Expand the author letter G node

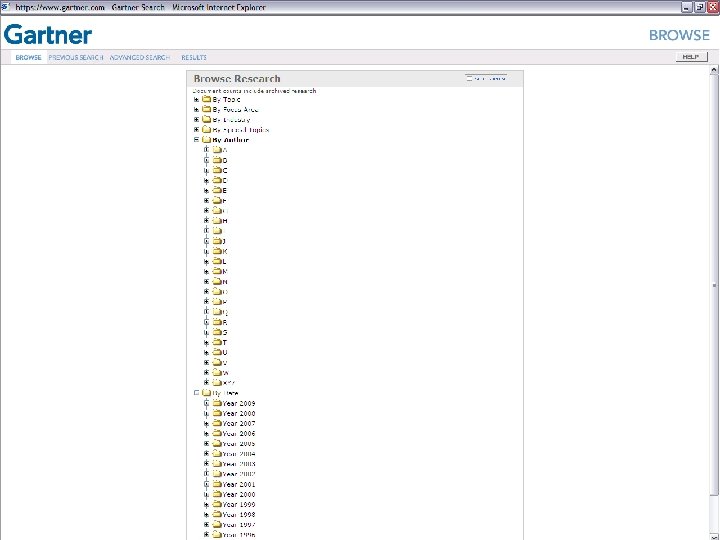[207, 210]
